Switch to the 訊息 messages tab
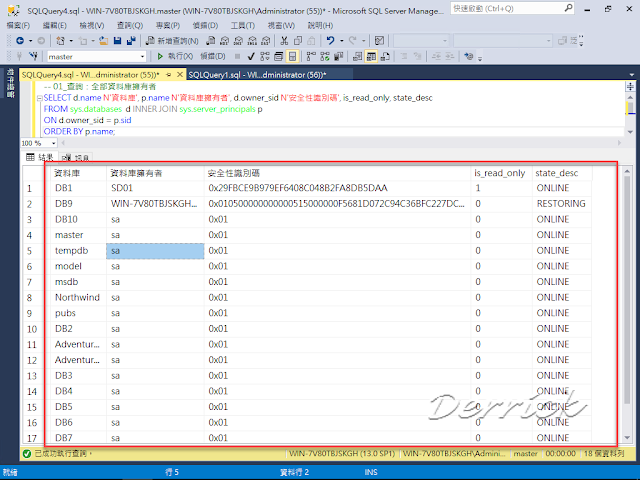This screenshot has width=640, height=480. click(77, 157)
